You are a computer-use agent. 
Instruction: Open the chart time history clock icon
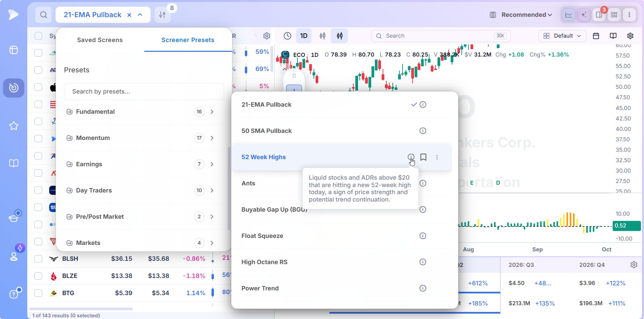(x=287, y=36)
